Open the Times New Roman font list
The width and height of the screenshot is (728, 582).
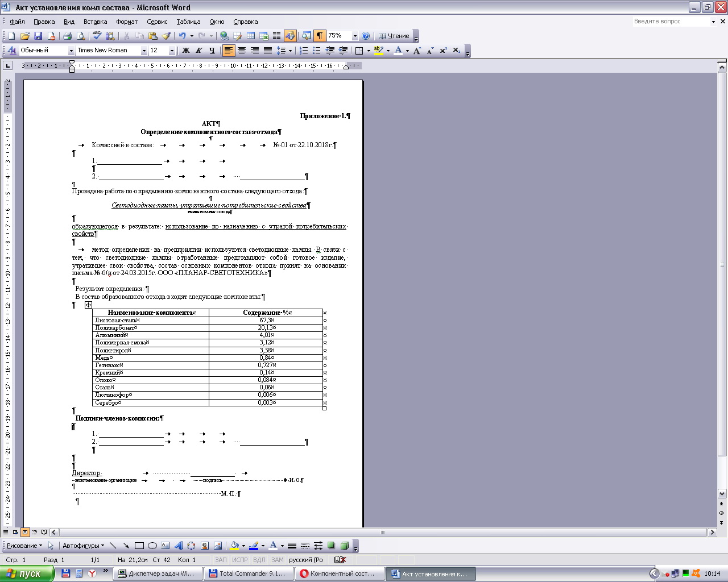coord(144,51)
